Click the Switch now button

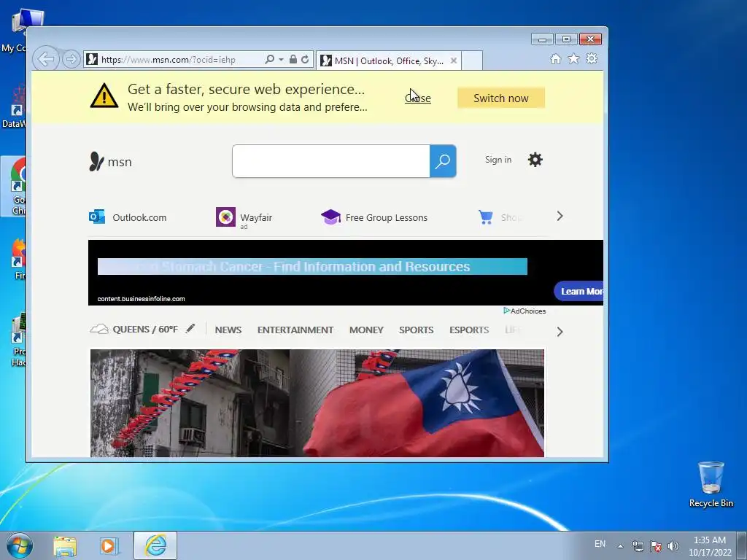pos(500,98)
